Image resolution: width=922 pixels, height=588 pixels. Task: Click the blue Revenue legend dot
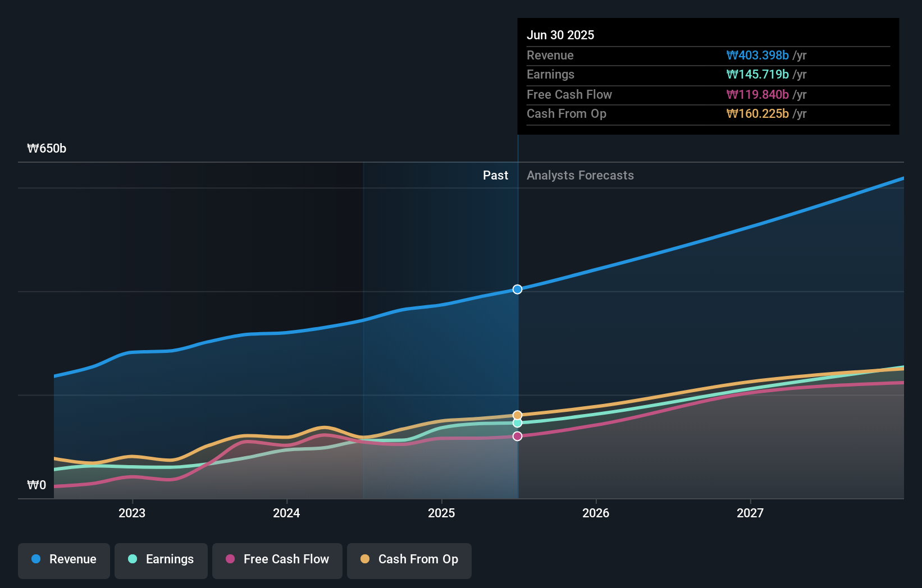coord(37,559)
